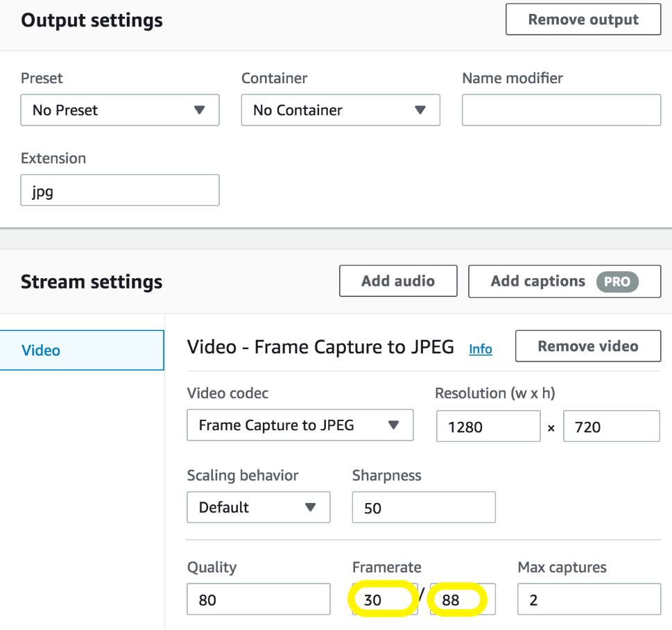Image resolution: width=672 pixels, height=630 pixels.
Task: Edit the Extension jpg field
Action: [120, 190]
